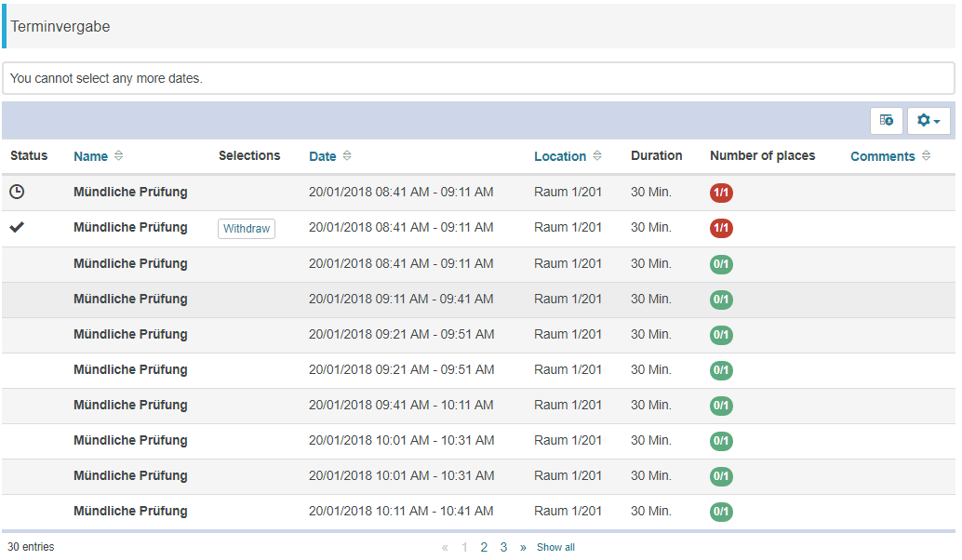Viewport: 962px width, 560px height.
Task: Click the Date column header text
Action: (x=322, y=156)
